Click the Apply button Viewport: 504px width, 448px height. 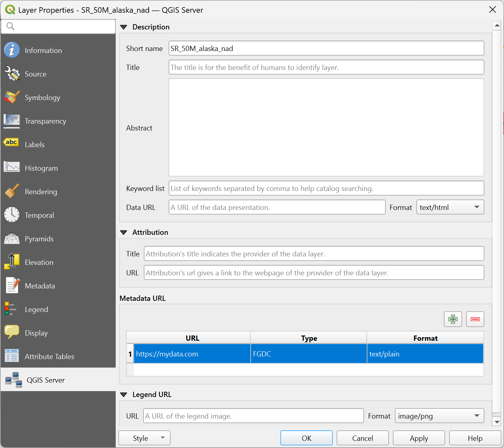(419, 438)
